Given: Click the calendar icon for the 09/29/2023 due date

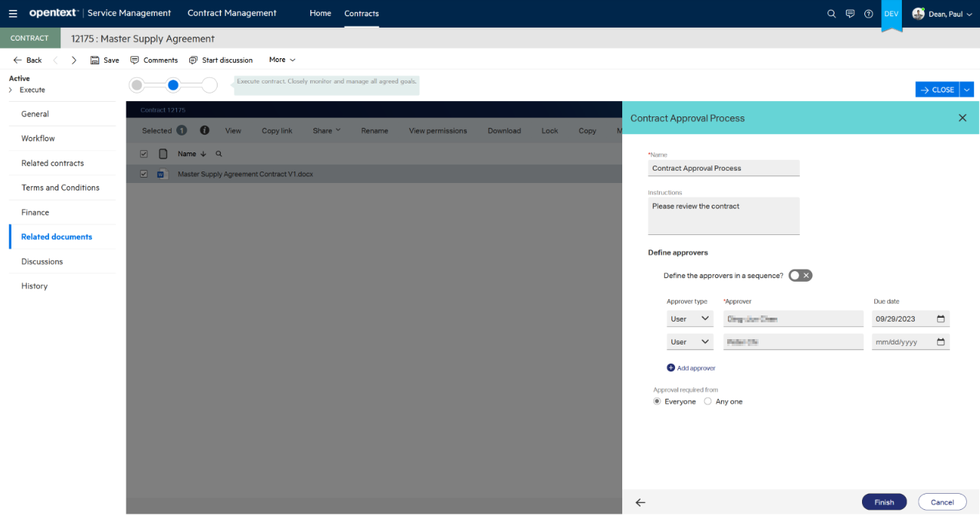Looking at the screenshot, I should (941, 318).
